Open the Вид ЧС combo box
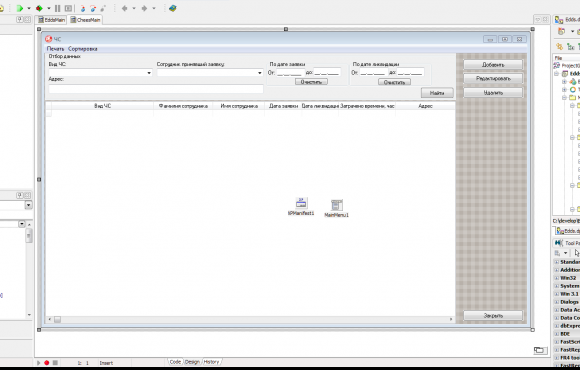The height and width of the screenshot is (370, 580). coord(100,73)
